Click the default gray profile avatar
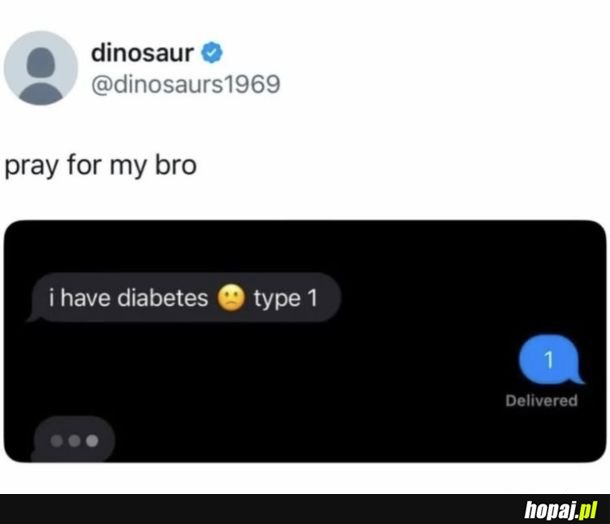Image resolution: width=610 pixels, height=524 pixels. (x=41, y=68)
